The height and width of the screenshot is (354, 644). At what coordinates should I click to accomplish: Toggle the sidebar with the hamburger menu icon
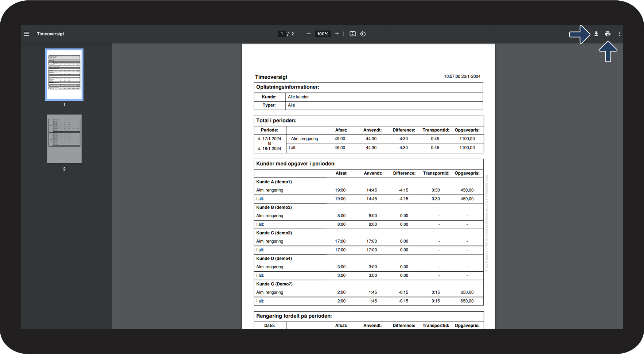27,34
